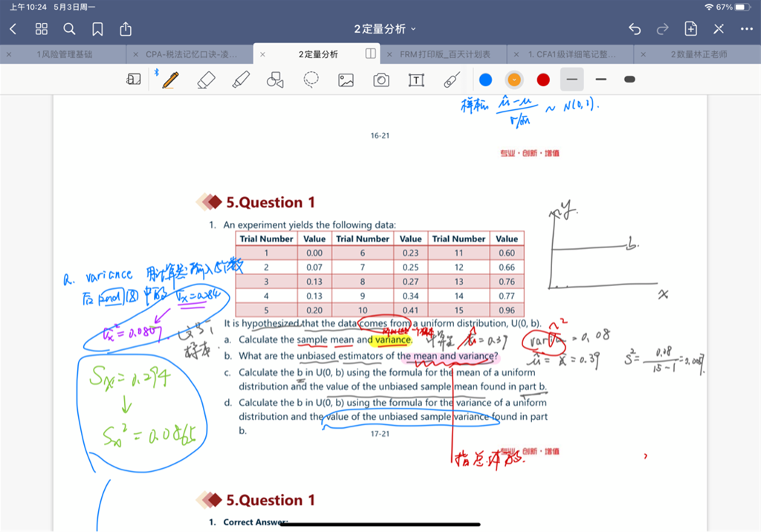Pick the red pen color
This screenshot has height=532, width=761.
543,80
